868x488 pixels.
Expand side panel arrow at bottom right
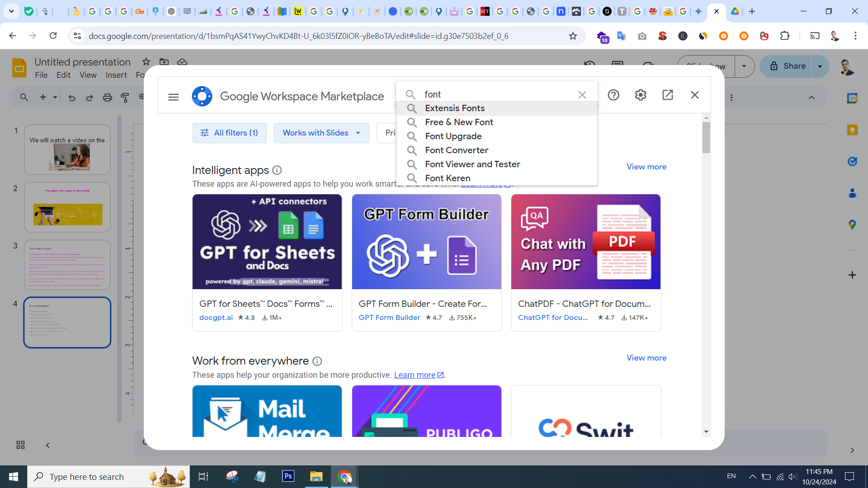[x=852, y=450]
